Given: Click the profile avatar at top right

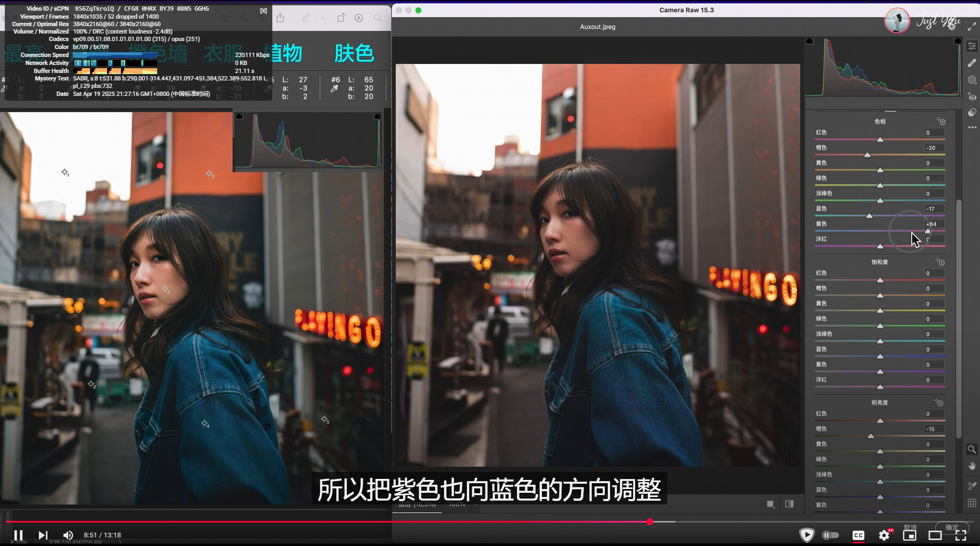Looking at the screenshot, I should pos(897,21).
